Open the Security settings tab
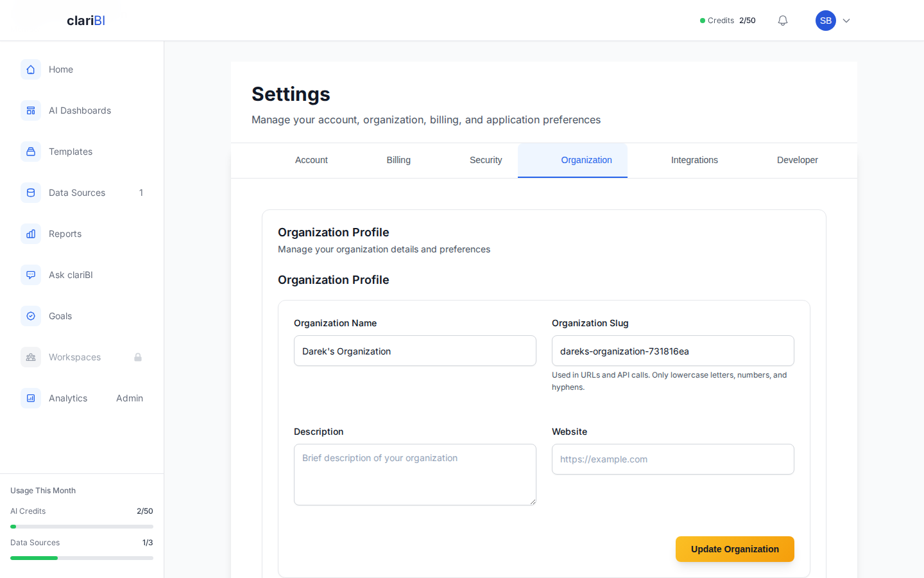The height and width of the screenshot is (578, 924). (x=486, y=160)
